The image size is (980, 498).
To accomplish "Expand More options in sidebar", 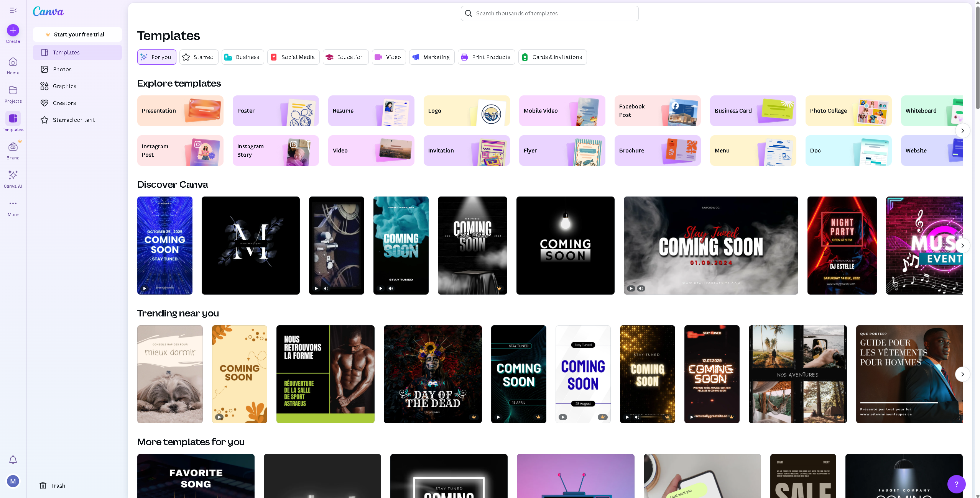I will 13,204.
